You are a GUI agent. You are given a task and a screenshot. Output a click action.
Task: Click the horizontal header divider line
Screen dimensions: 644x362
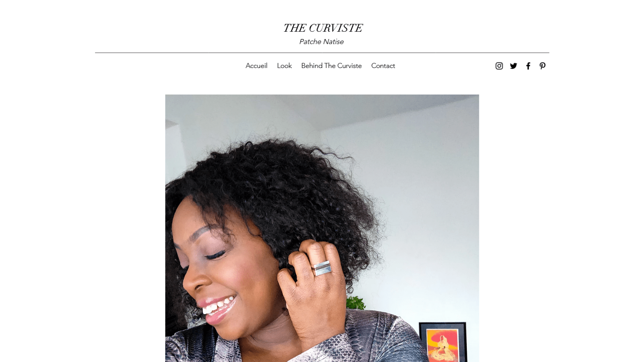[x=322, y=53]
